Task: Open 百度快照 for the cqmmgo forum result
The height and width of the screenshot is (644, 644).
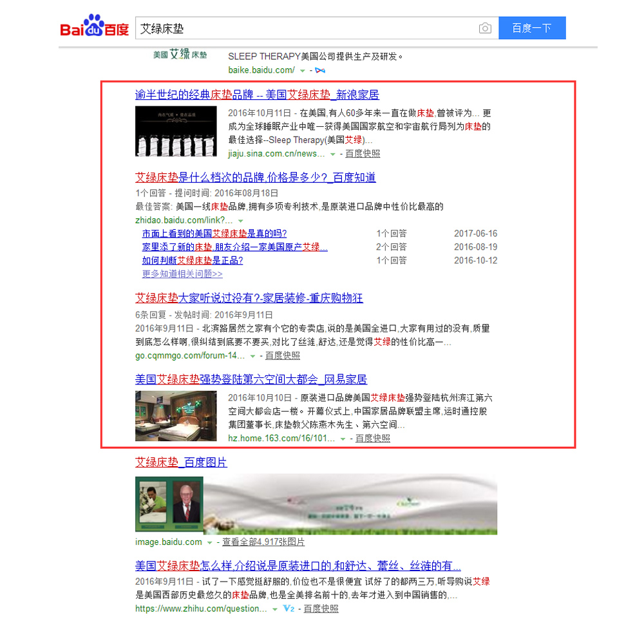Action: coord(283,355)
